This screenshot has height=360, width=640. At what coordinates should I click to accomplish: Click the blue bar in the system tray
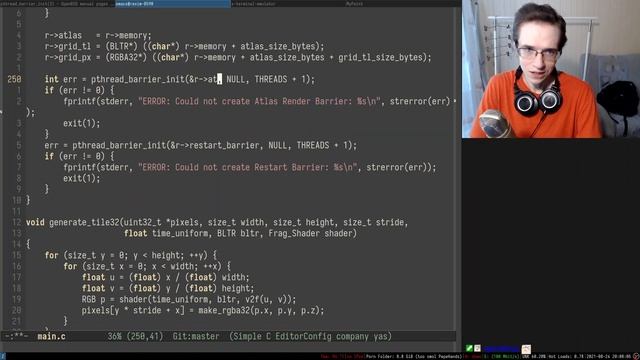502,349
